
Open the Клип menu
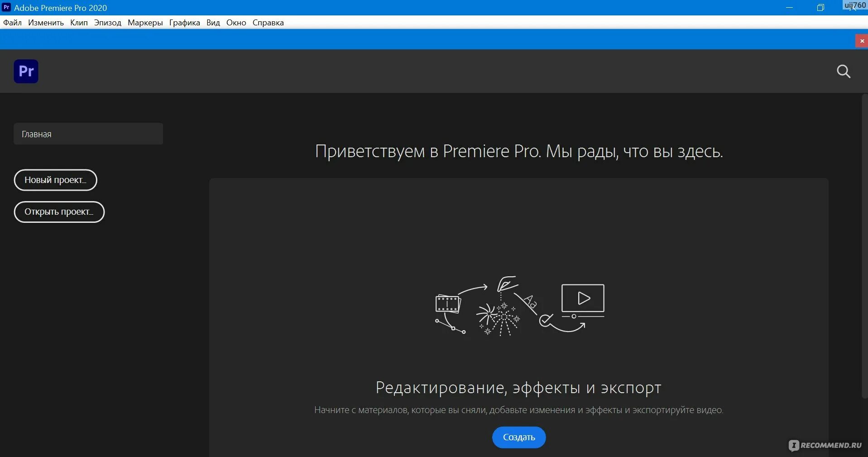(79, 23)
